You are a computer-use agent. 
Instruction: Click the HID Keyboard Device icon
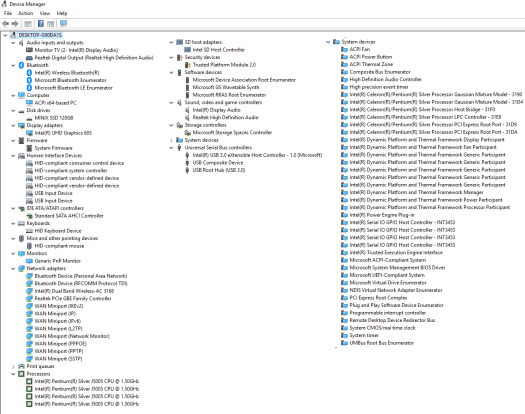pyautogui.click(x=29, y=231)
